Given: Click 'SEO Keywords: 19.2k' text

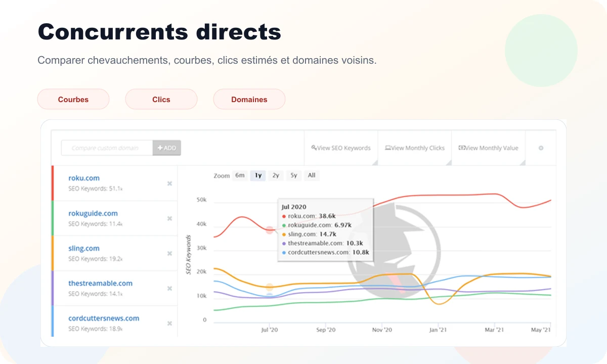Looking at the screenshot, I should pyautogui.click(x=95, y=258).
